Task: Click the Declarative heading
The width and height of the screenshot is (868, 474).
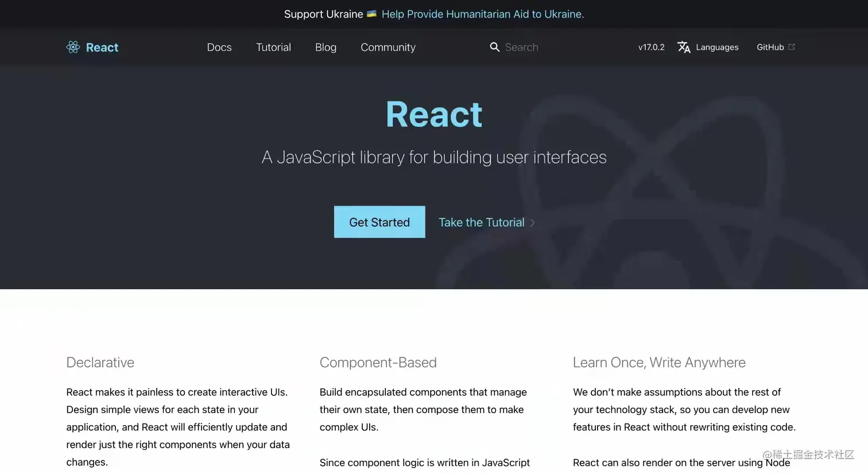Action: [x=100, y=363]
